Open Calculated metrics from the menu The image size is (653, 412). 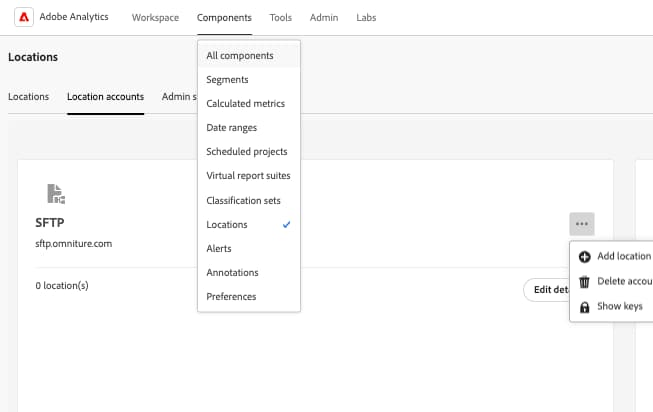pyautogui.click(x=245, y=104)
